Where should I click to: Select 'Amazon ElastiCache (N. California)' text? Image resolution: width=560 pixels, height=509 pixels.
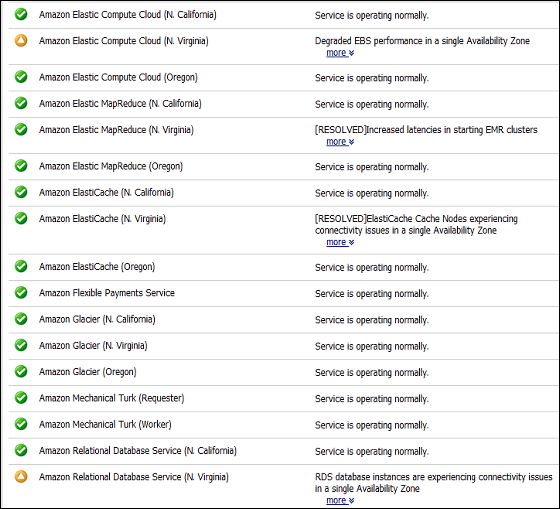pyautogui.click(x=106, y=193)
